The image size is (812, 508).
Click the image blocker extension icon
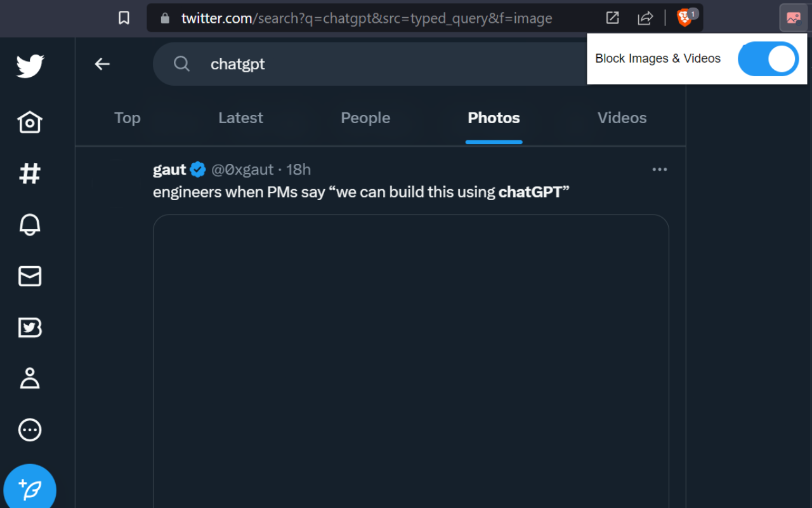click(x=792, y=18)
